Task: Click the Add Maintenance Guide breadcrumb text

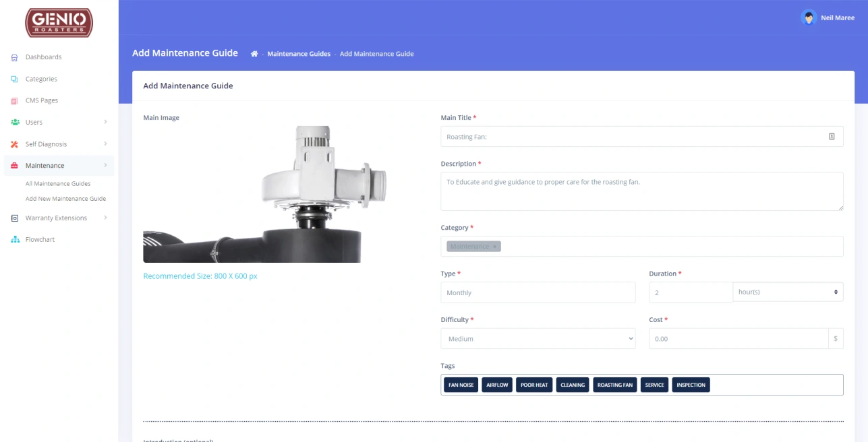Action: tap(376, 54)
